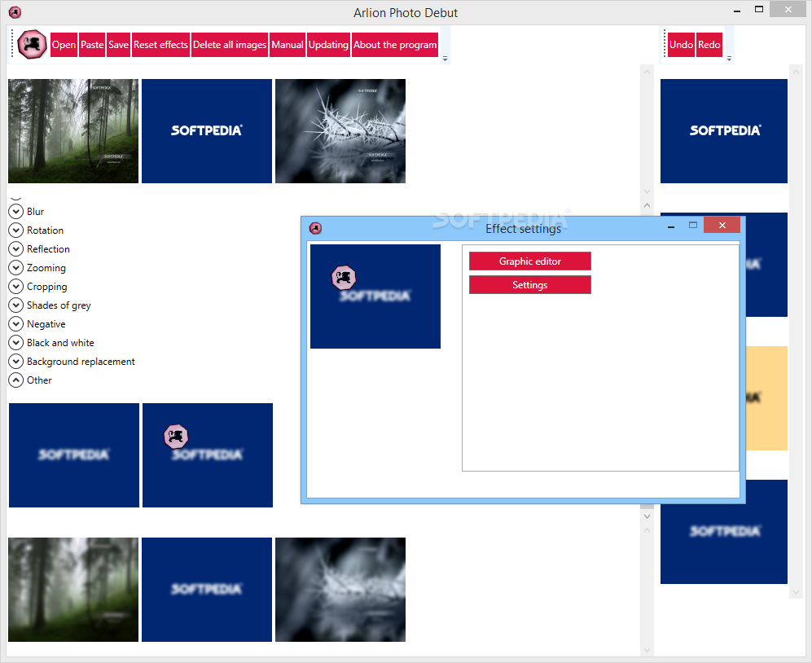This screenshot has width=812, height=663.
Task: Click bottom results scrollbar down arrow
Action: [647, 650]
